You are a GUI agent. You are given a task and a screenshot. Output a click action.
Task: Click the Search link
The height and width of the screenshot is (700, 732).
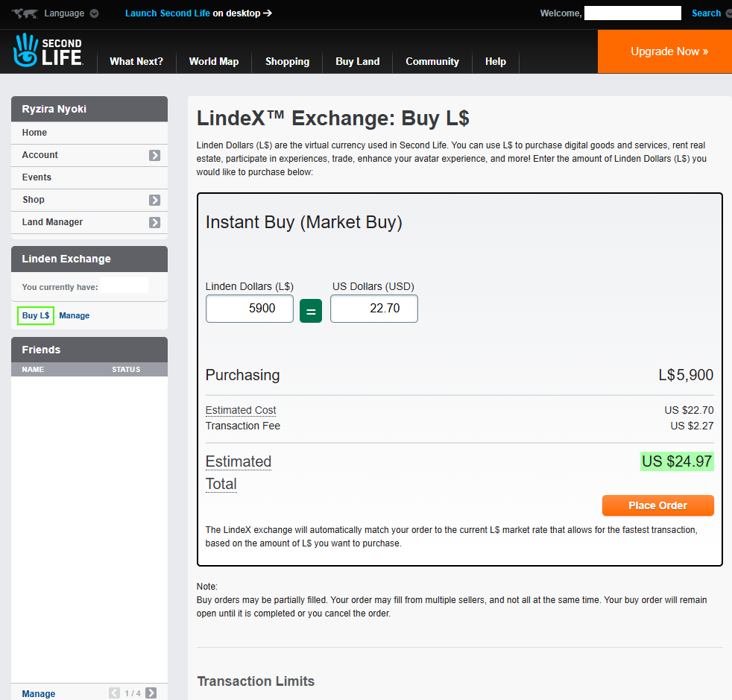[x=706, y=13]
